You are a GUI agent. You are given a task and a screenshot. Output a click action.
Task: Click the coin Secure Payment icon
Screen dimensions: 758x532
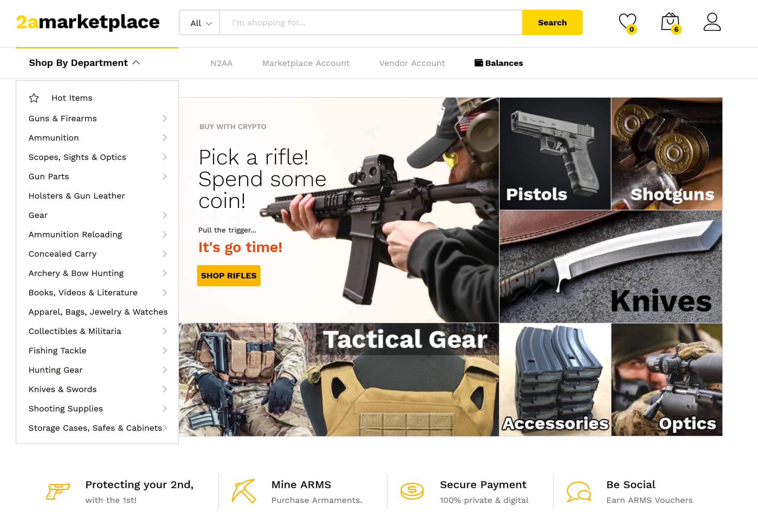[x=412, y=491]
